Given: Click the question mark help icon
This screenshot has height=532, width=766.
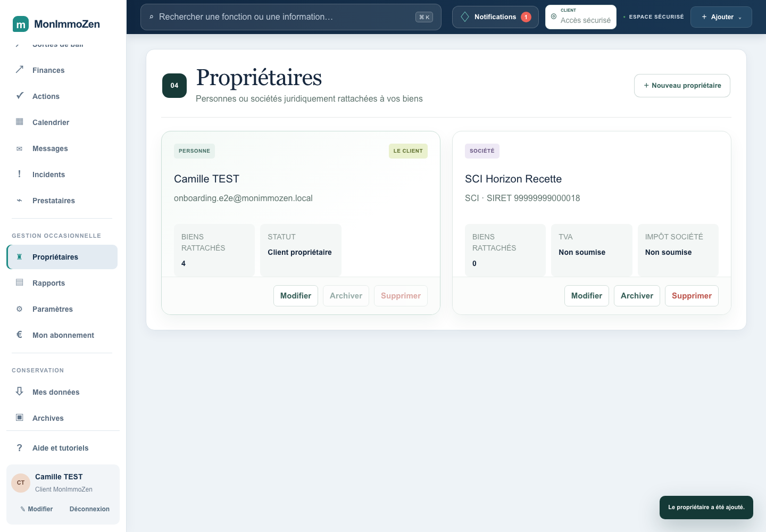Looking at the screenshot, I should pos(20,448).
